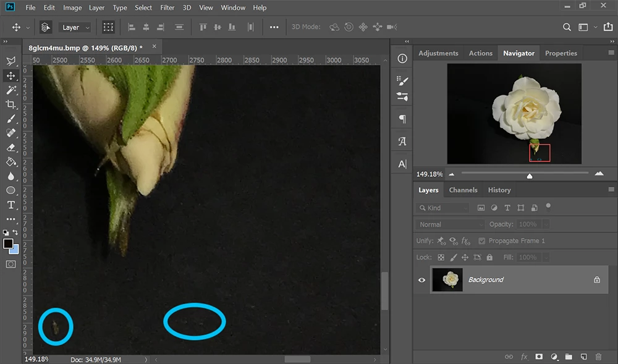The image size is (618, 364).
Task: Open the Search icon in options bar
Action: point(567,27)
